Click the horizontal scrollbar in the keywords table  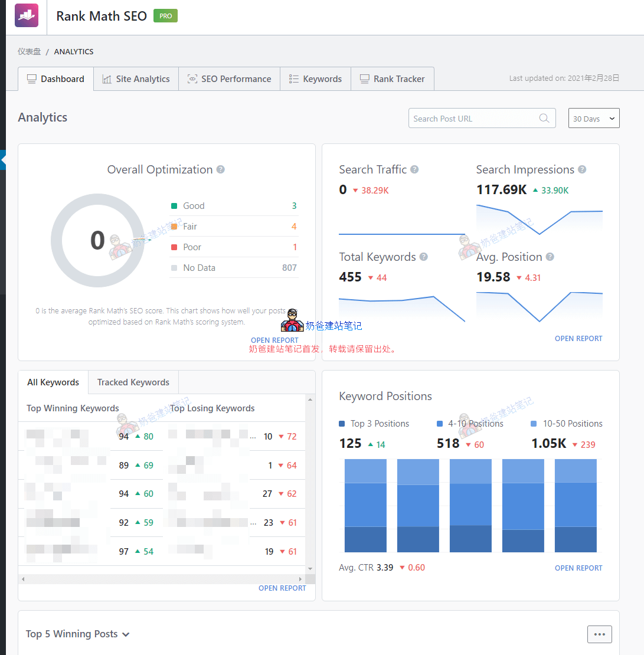(x=159, y=579)
